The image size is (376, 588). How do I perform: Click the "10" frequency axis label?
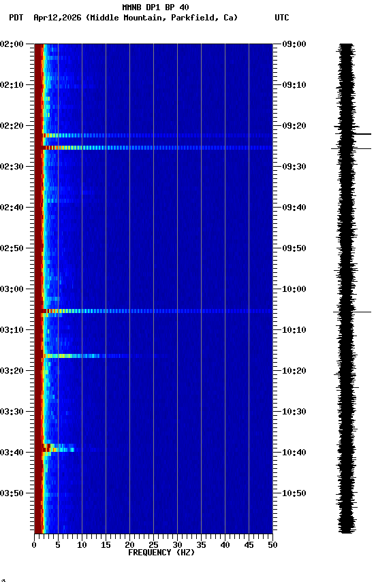click(x=82, y=545)
